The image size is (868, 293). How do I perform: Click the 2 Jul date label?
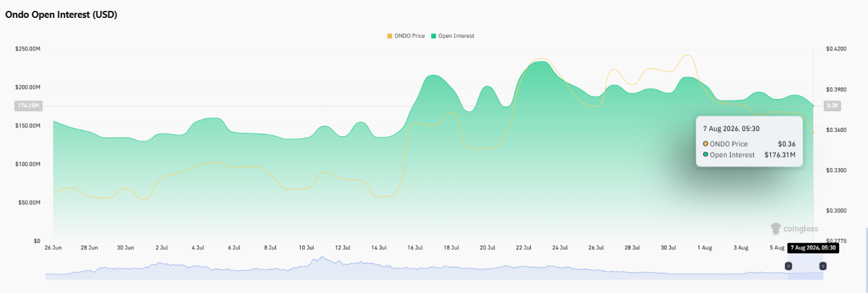162,247
